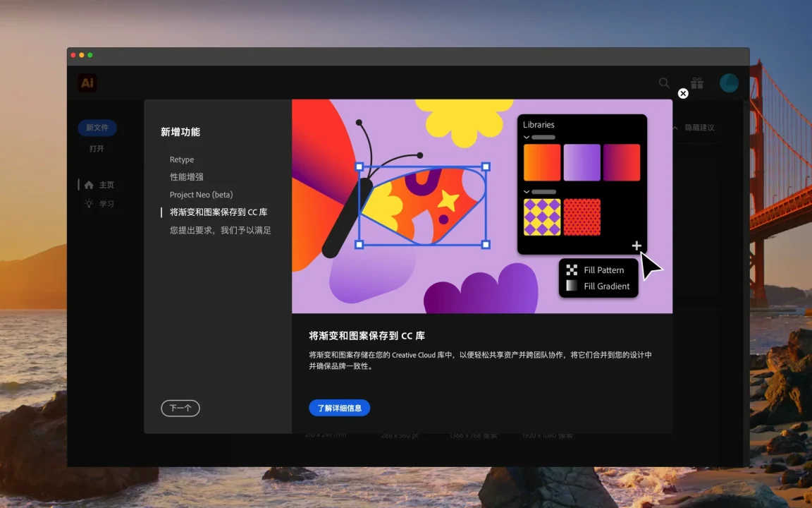812x508 pixels.
Task: Select the Retype feature item
Action: tap(182, 159)
